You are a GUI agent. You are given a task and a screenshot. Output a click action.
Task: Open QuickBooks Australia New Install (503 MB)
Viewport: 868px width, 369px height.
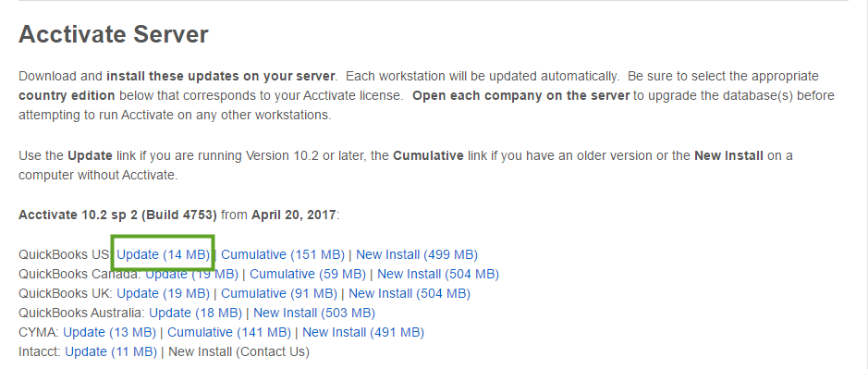314,313
